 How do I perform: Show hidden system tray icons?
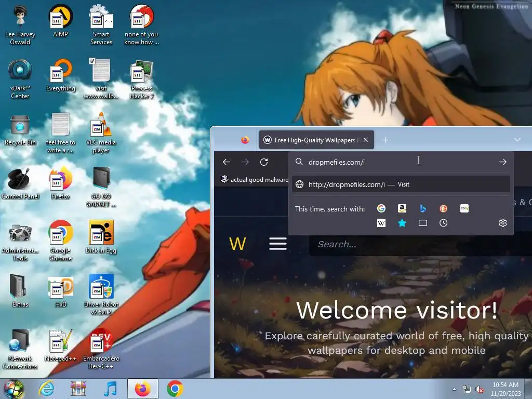[454, 389]
